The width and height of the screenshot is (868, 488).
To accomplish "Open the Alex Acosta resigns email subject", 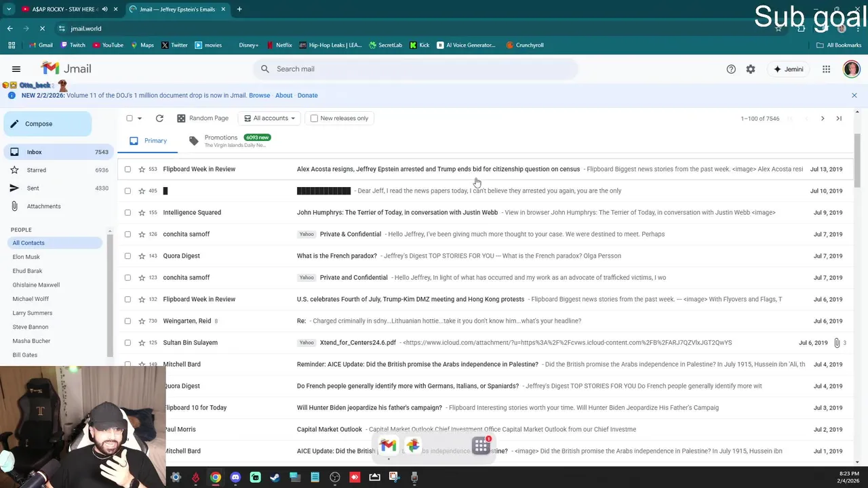I will (x=438, y=169).
